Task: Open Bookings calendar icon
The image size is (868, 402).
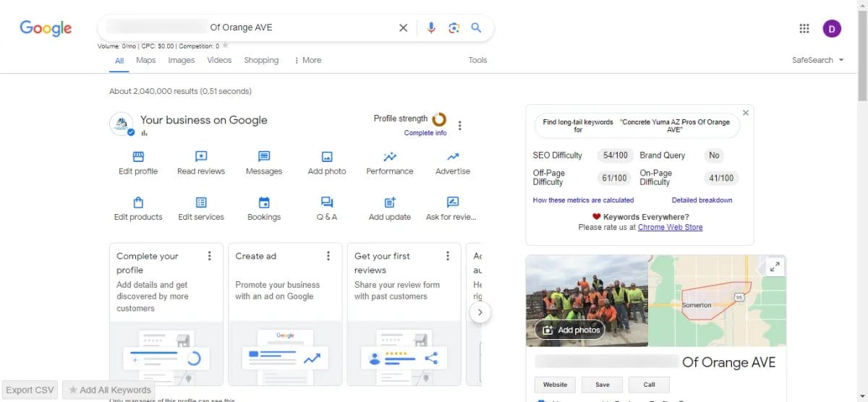Action: (264, 202)
